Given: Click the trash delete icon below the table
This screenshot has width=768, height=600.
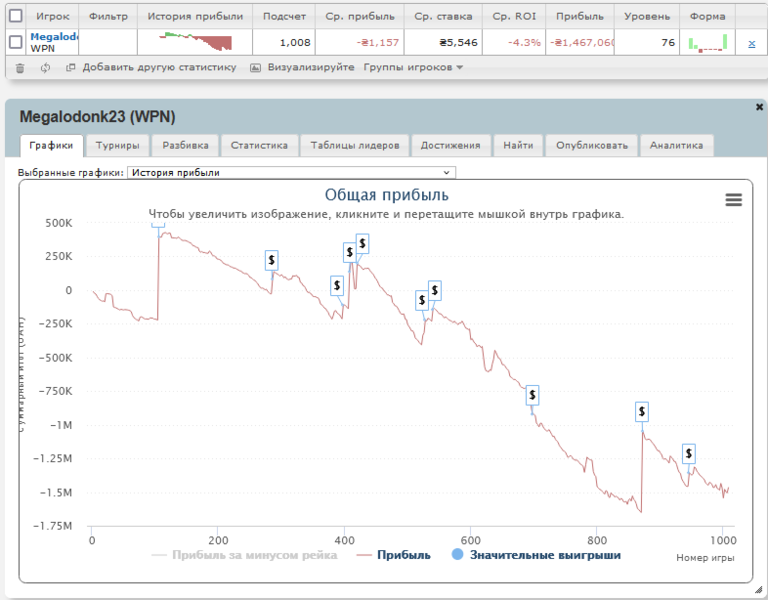Looking at the screenshot, I should [20, 68].
